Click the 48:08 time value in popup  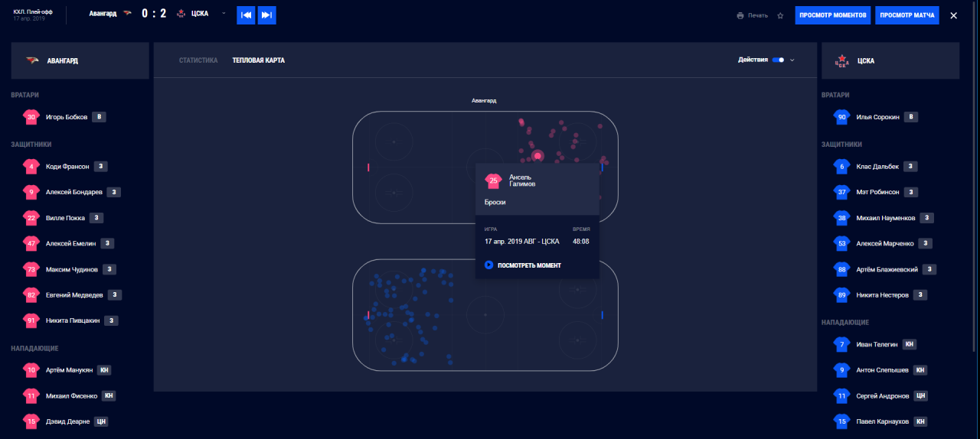581,242
